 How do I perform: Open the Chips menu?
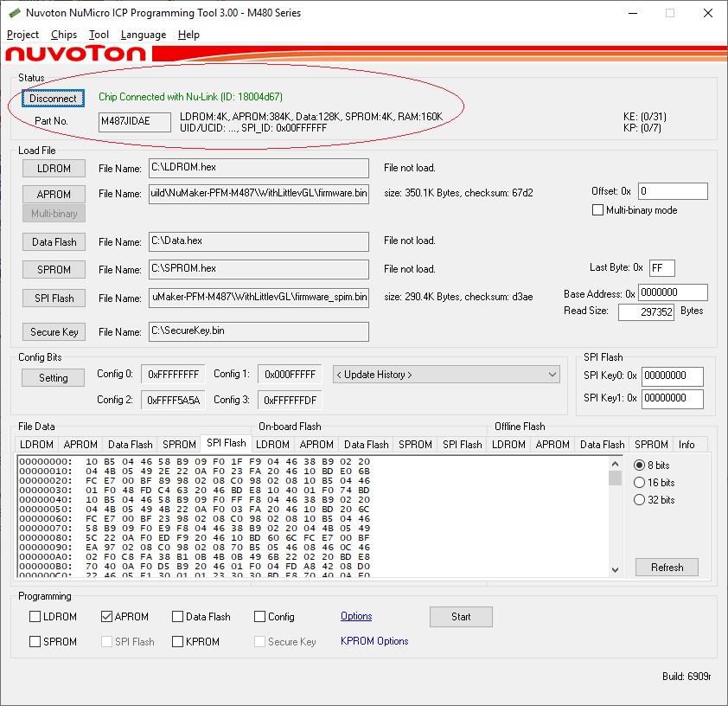64,35
